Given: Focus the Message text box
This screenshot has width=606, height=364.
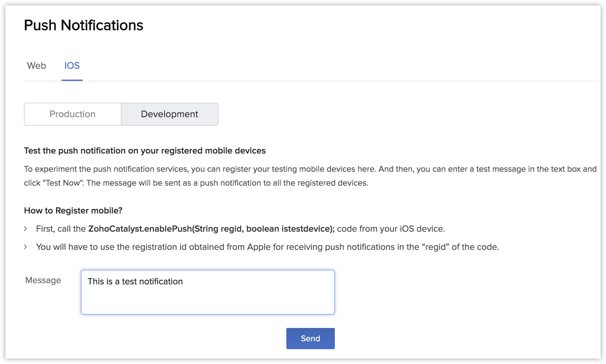Looking at the screenshot, I should point(208,292).
